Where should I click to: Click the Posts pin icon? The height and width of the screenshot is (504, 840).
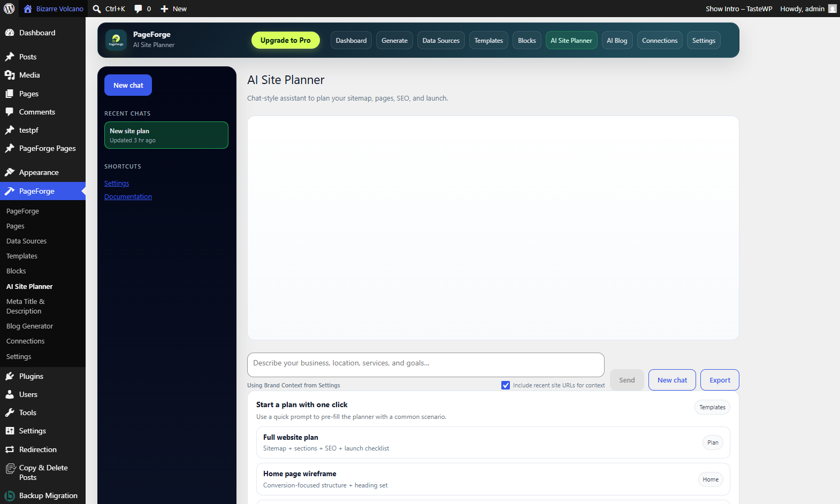(10, 57)
